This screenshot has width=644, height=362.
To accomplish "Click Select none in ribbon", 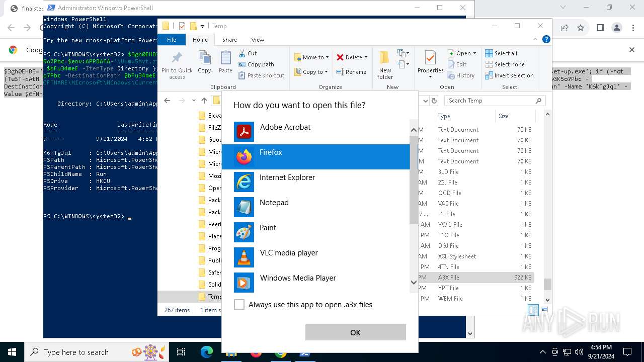I will 505,64.
